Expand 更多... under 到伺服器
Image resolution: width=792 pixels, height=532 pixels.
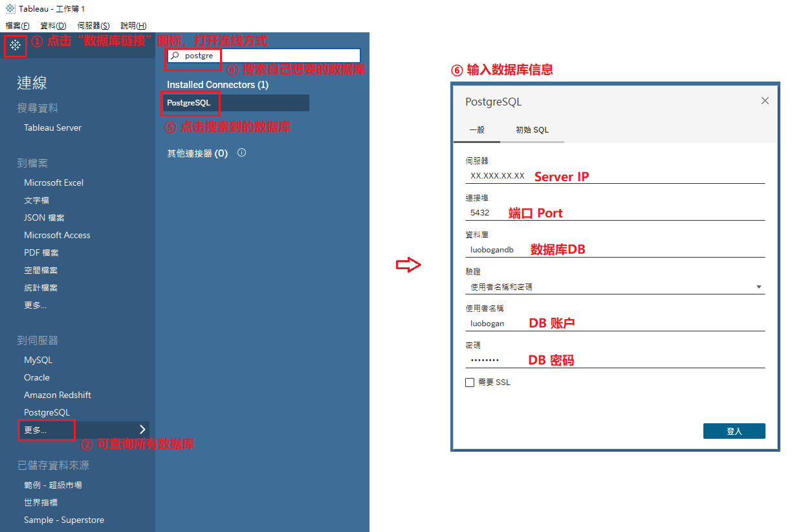point(36,429)
